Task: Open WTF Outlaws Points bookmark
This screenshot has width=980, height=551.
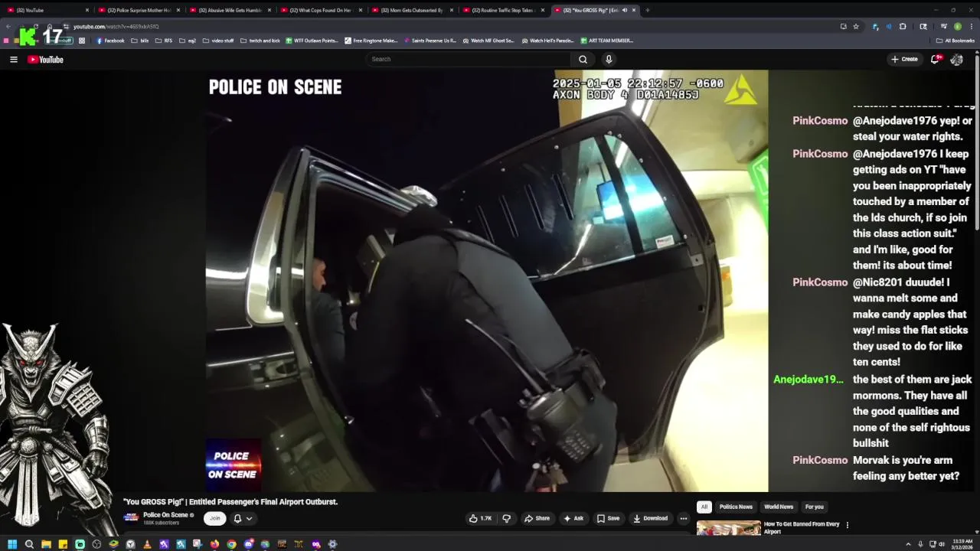Action: coord(312,41)
